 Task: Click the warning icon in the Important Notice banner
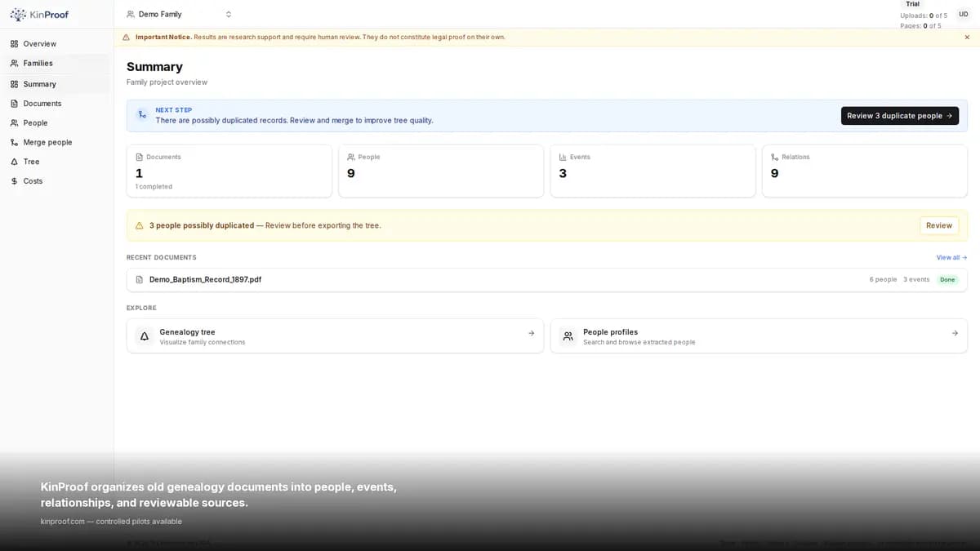126,37
